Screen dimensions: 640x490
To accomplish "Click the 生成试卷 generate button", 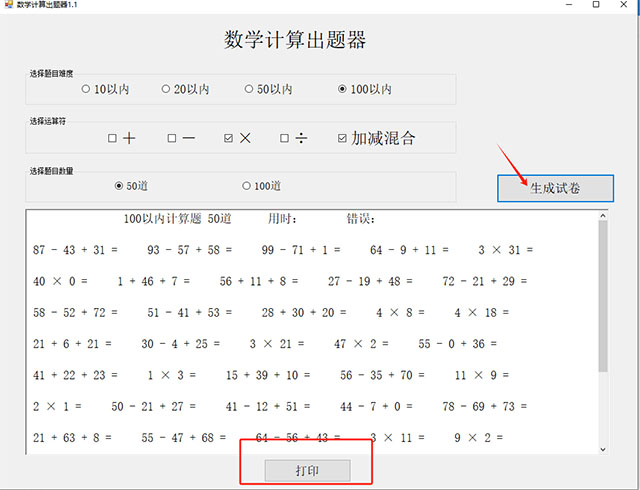I will pyautogui.click(x=555, y=188).
